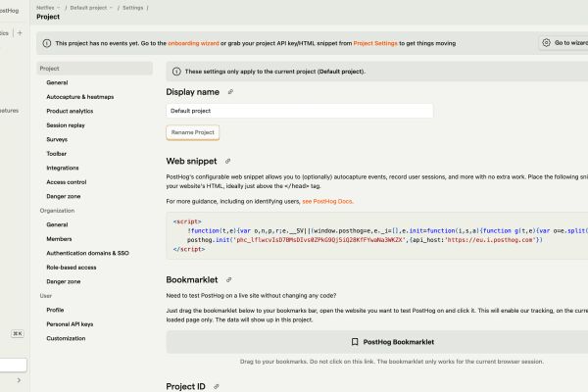Viewport: 588px width, 392px height.
Task: Open Danger zone under Project
Action: coord(64,197)
